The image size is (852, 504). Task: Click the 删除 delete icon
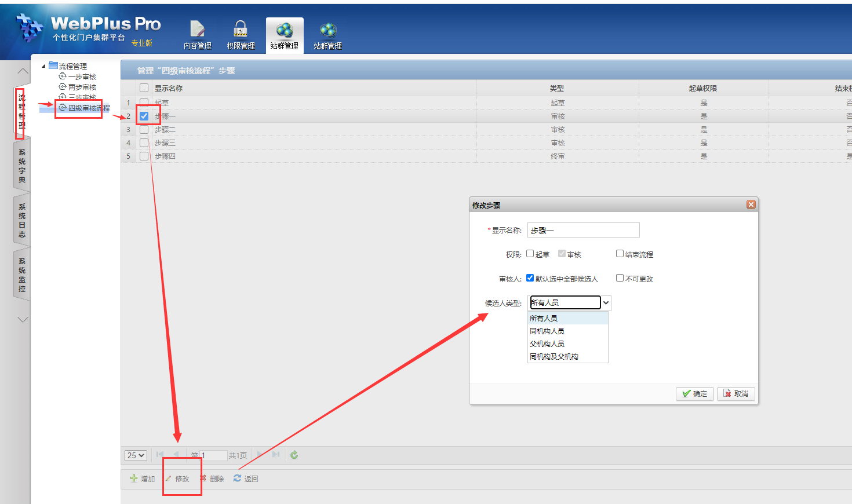203,479
